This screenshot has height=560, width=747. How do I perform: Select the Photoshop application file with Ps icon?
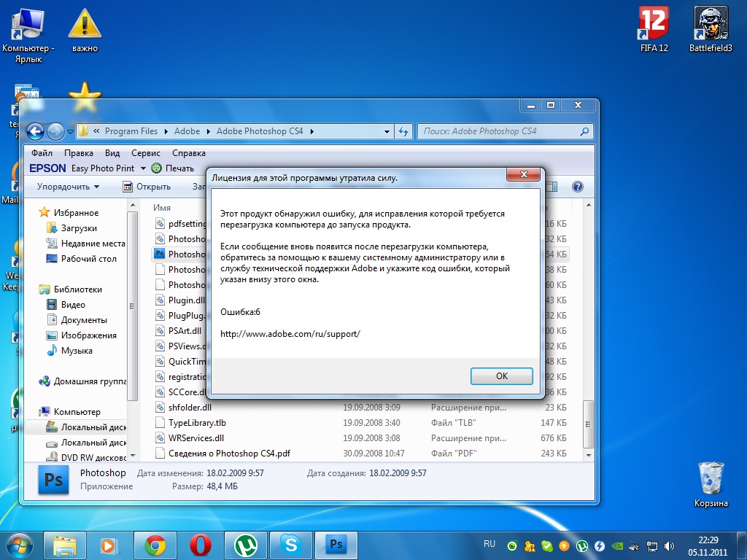[x=180, y=254]
